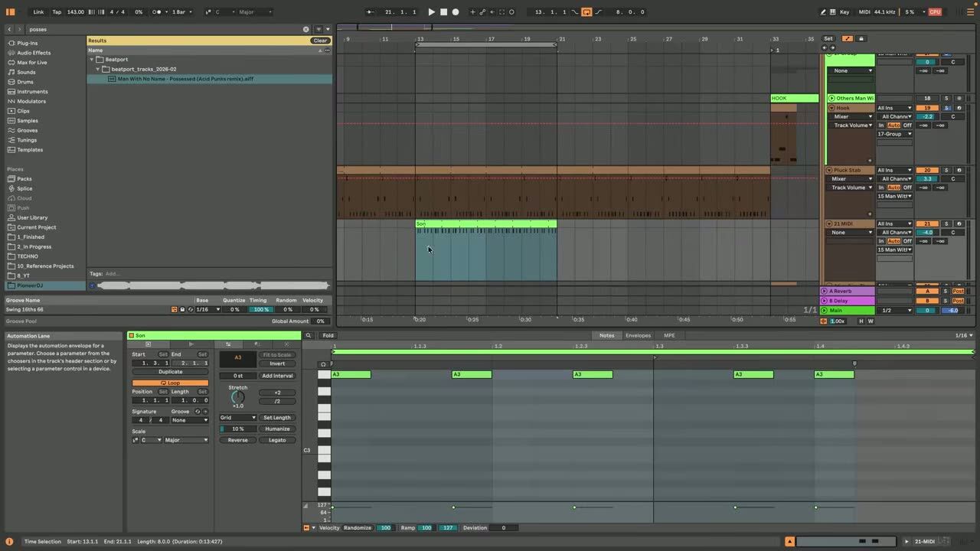
Task: Solo the Hook track
Action: (946, 108)
